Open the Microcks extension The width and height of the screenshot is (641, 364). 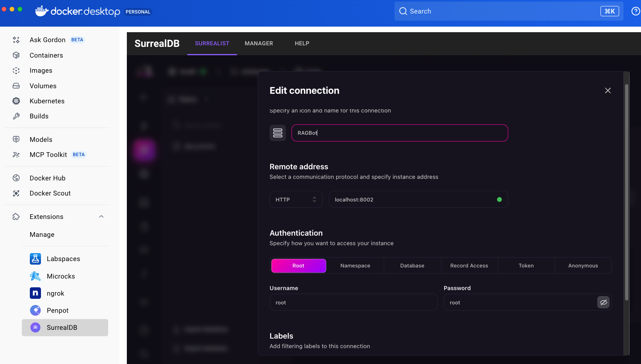point(60,276)
